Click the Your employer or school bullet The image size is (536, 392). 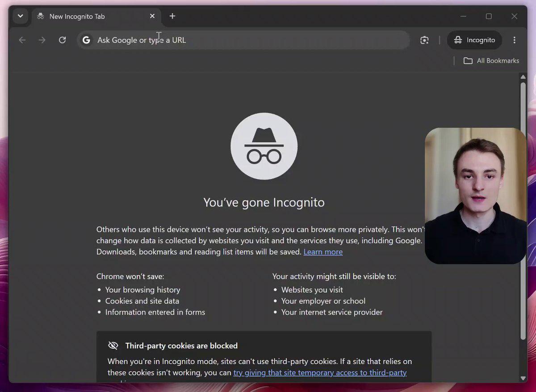point(323,301)
